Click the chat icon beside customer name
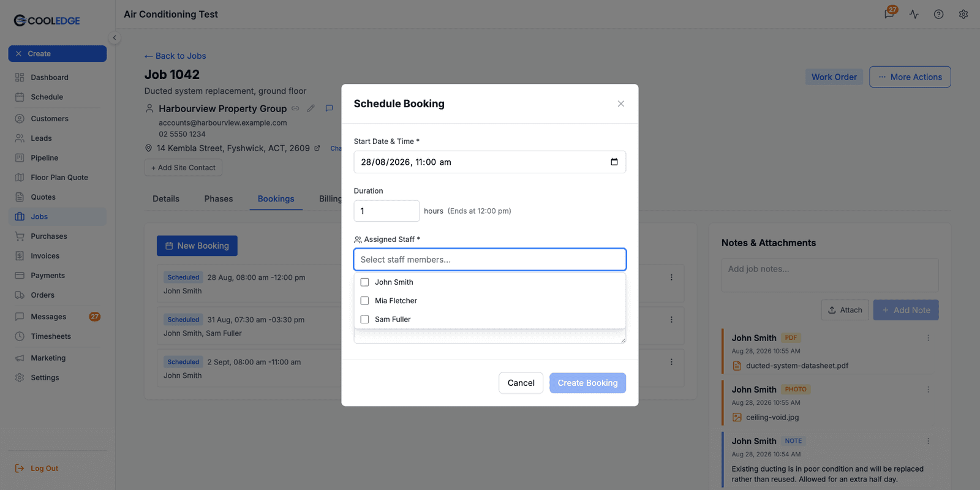This screenshot has height=490, width=980. coord(329,108)
